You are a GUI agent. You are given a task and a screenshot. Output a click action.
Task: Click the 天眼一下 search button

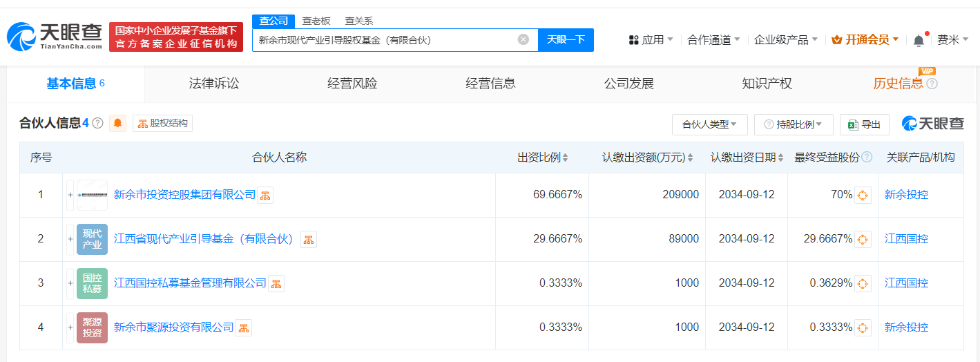566,39
